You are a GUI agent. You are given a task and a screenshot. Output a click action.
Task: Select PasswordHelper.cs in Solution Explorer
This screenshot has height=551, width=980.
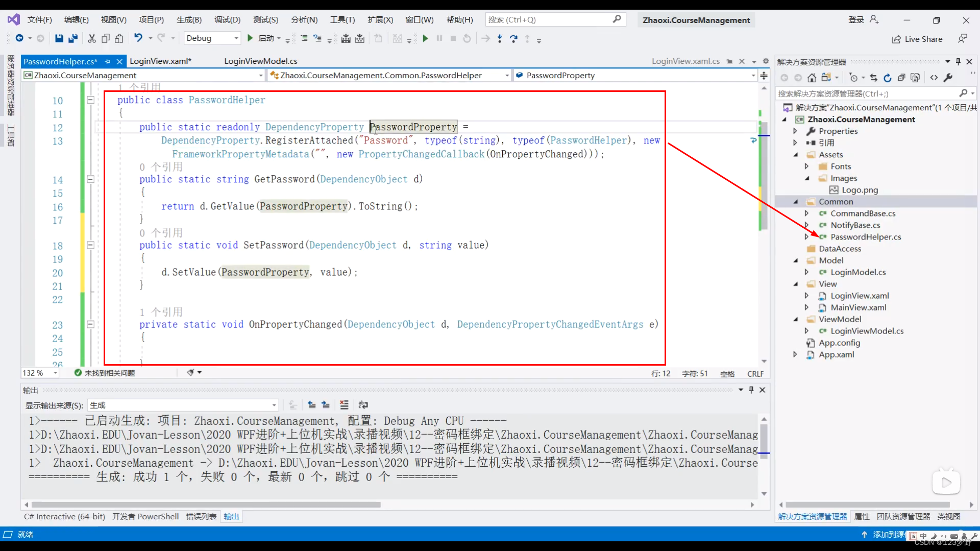(x=866, y=237)
